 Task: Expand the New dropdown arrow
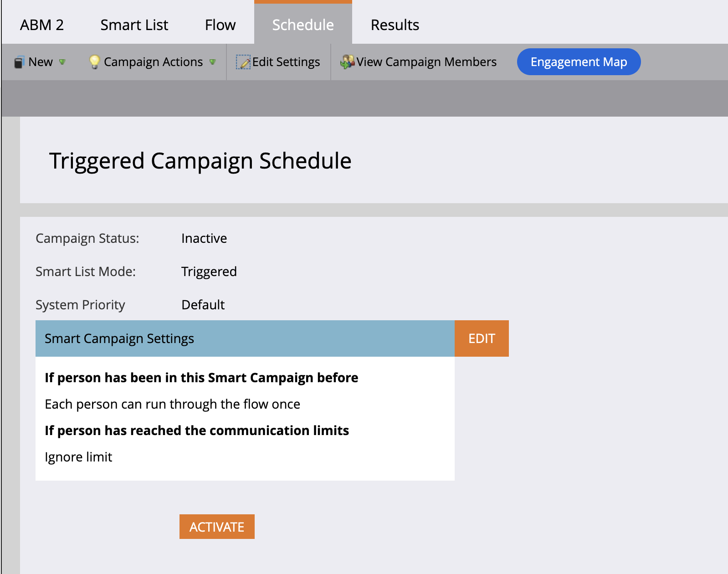(62, 62)
